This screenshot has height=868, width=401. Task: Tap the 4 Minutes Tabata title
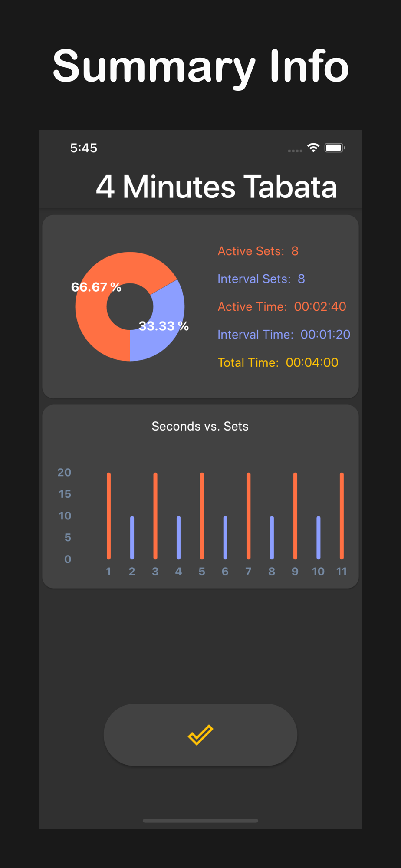click(x=216, y=187)
